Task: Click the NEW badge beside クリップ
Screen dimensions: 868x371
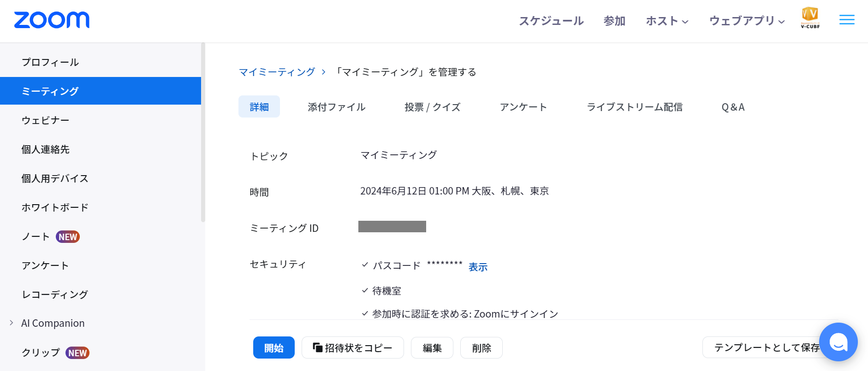Action: click(77, 353)
